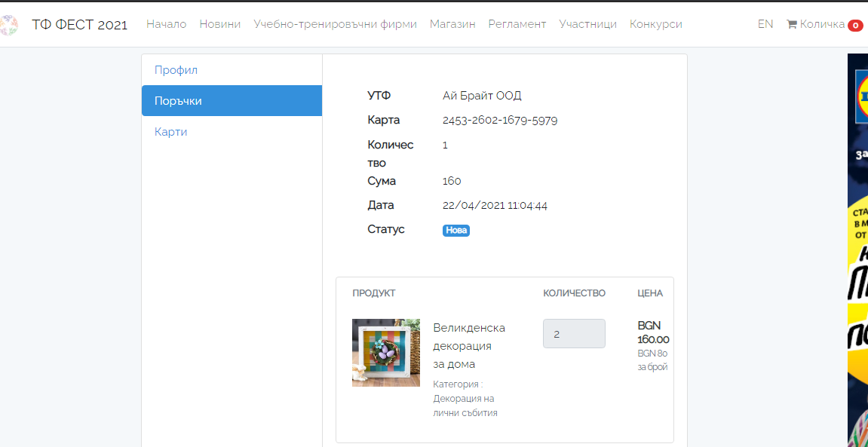Click the BGN 160.00 price
Screen dimensions: 868x447
[x=653, y=332]
